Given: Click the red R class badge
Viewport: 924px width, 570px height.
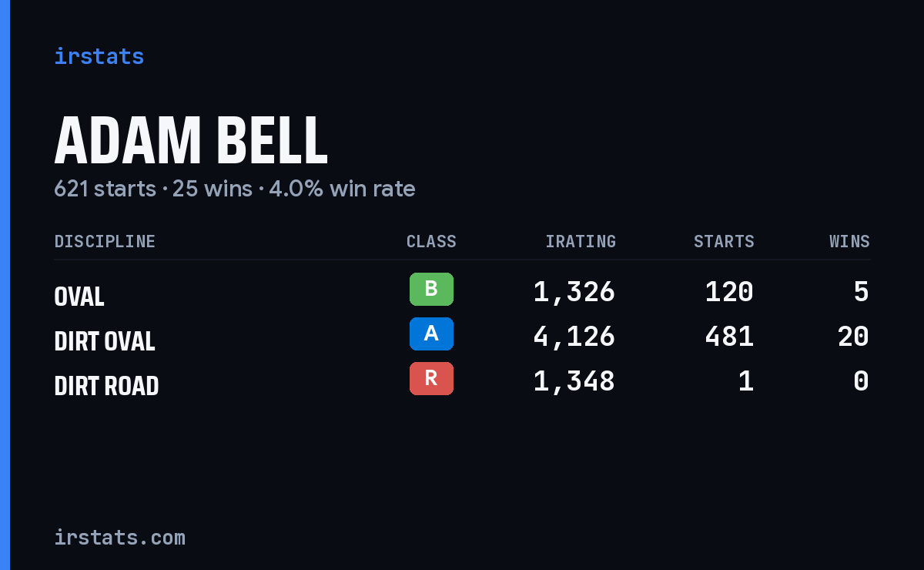Looking at the screenshot, I should (431, 379).
